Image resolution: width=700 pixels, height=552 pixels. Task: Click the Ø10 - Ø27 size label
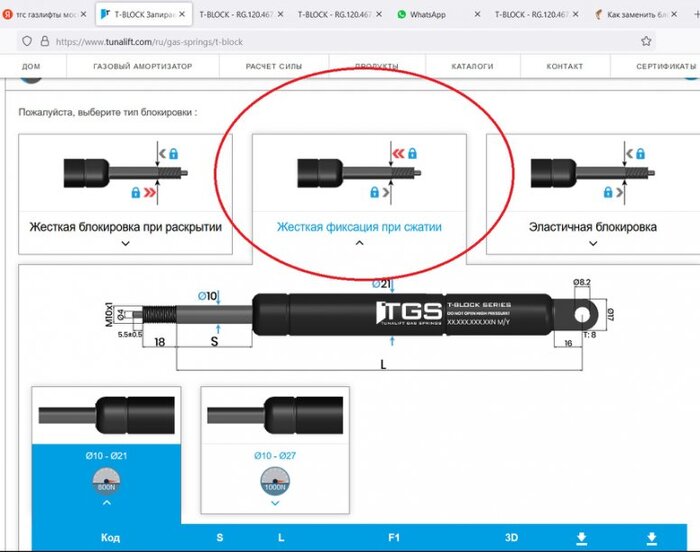pyautogui.click(x=275, y=456)
